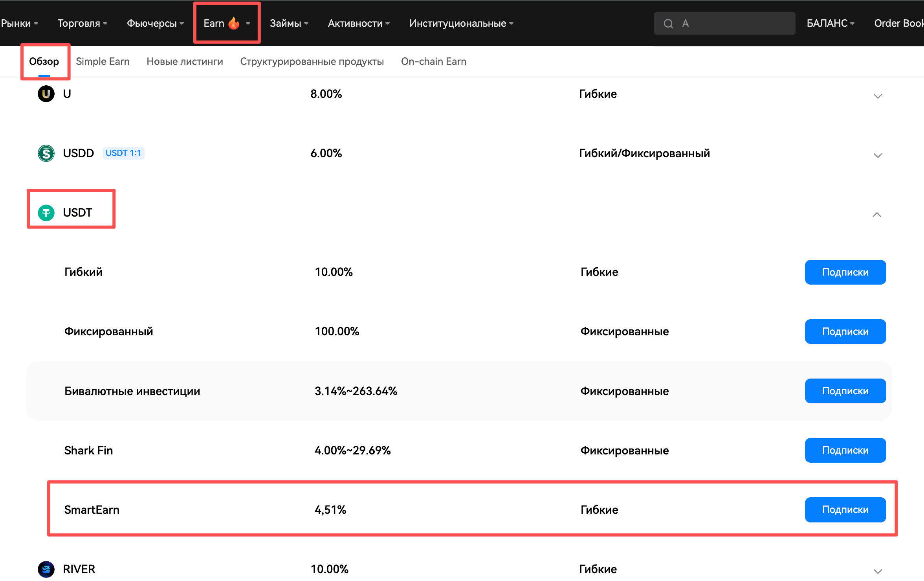
Task: Click the USDD coin logo
Action: (46, 153)
